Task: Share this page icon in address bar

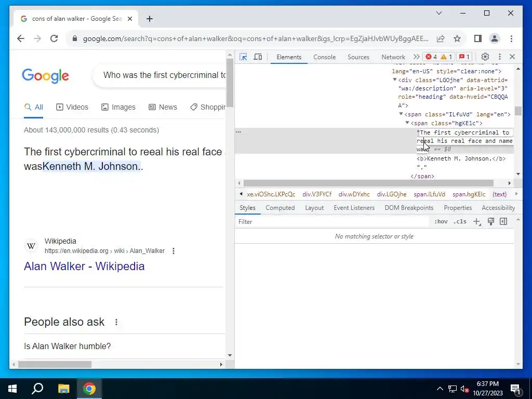Action: (x=441, y=38)
